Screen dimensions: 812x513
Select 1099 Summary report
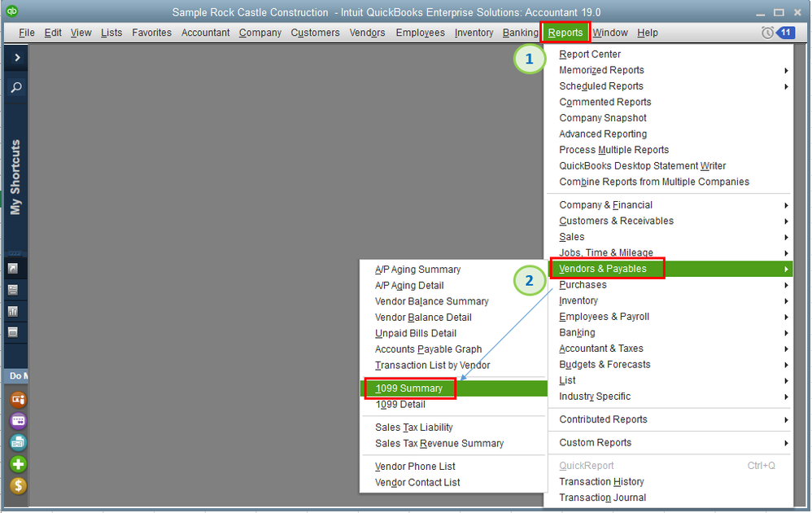pos(454,388)
